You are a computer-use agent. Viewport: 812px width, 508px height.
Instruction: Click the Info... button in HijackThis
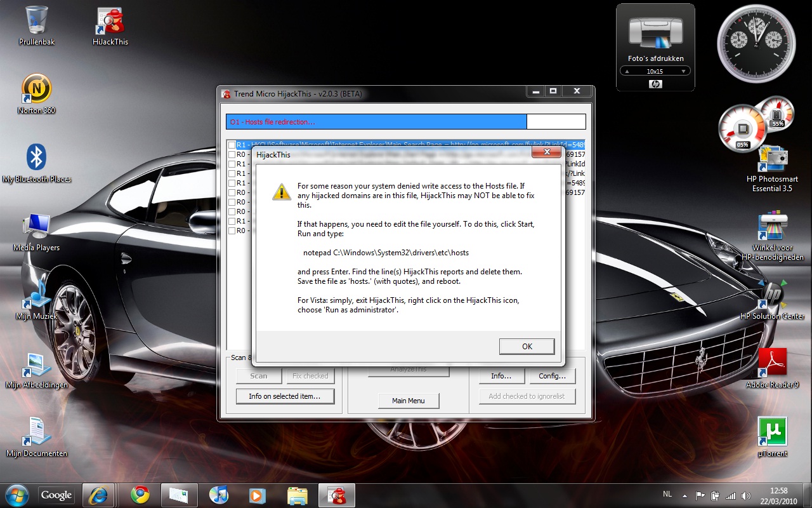click(501, 376)
